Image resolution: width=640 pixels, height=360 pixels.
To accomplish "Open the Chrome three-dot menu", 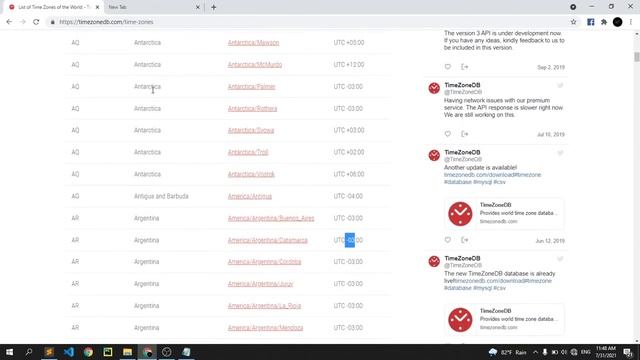I will [631, 22].
